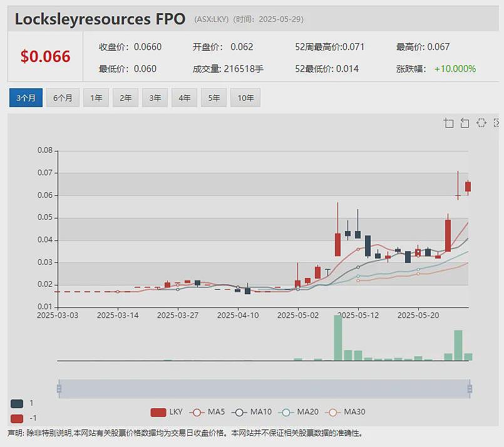Click the tallest volume bar near 2025-05-12
This screenshot has width=504, height=447.
tap(337, 337)
